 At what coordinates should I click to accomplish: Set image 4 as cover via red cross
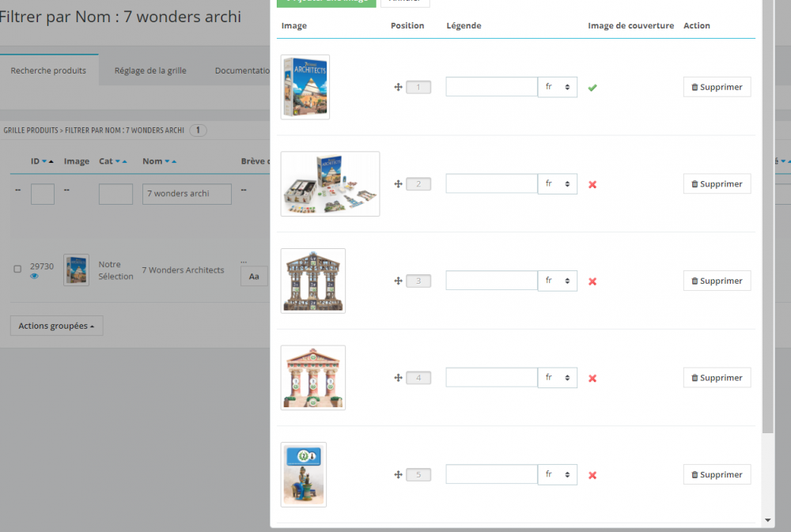click(x=592, y=378)
